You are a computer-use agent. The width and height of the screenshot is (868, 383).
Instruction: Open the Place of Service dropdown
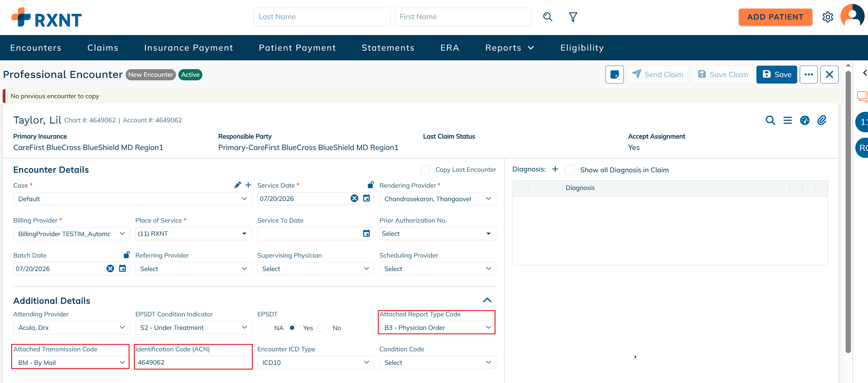[x=193, y=234]
